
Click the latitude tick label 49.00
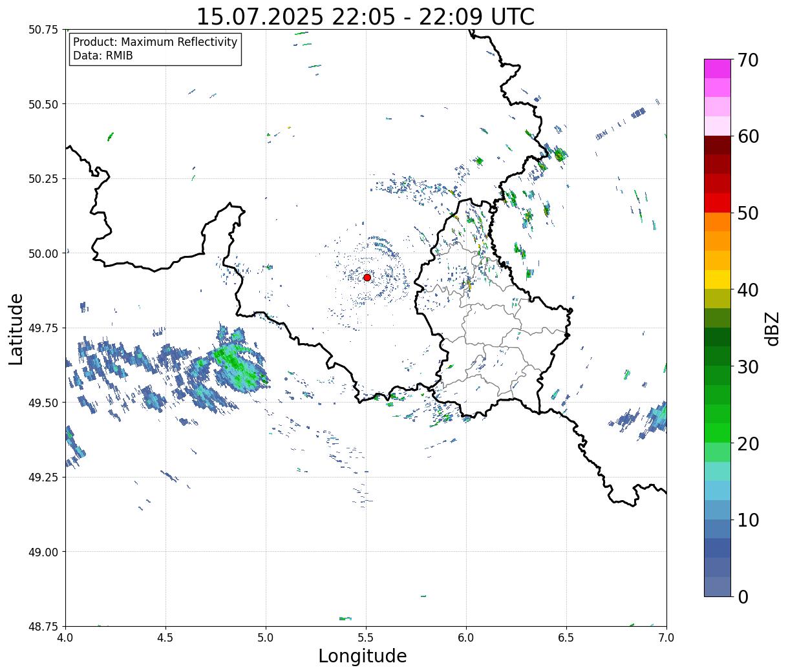[x=44, y=552]
